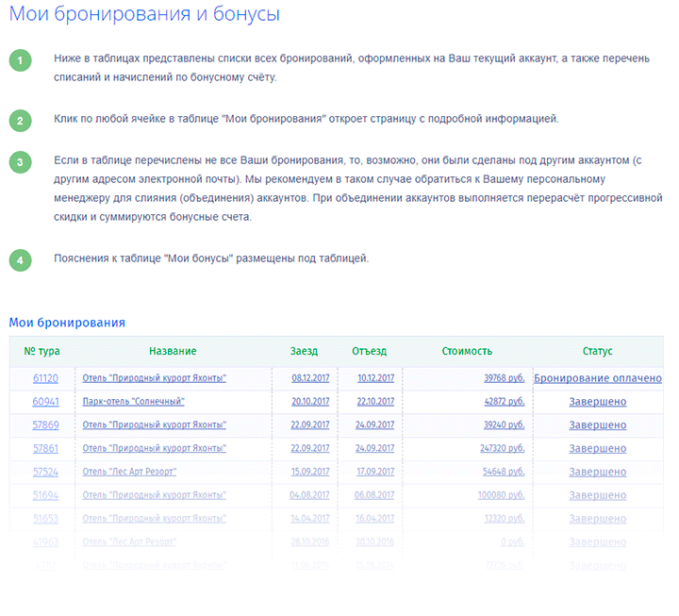Image resolution: width=679 pixels, height=616 pixels.
Task: Click 'Завершено' status for tour 51694
Action: click(x=598, y=495)
